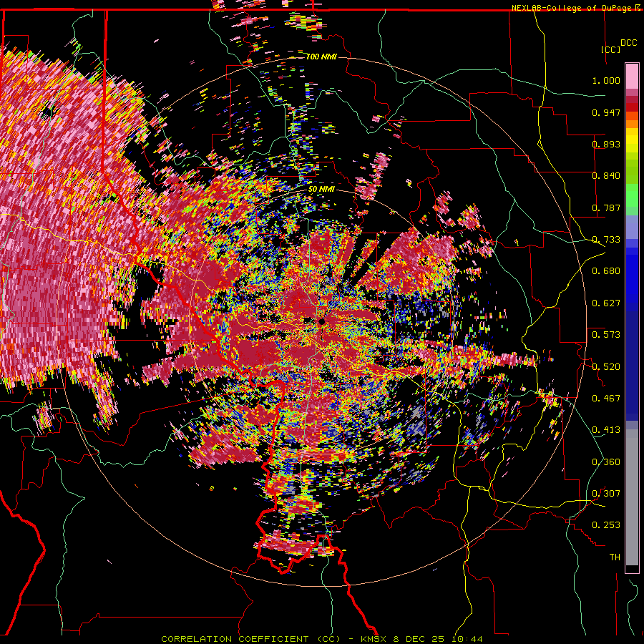Click the 0.733 scale value

(606, 239)
